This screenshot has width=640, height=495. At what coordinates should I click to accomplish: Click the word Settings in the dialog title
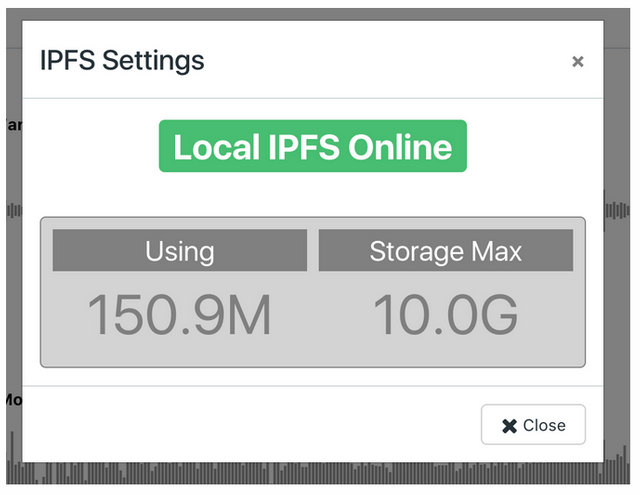click(153, 60)
